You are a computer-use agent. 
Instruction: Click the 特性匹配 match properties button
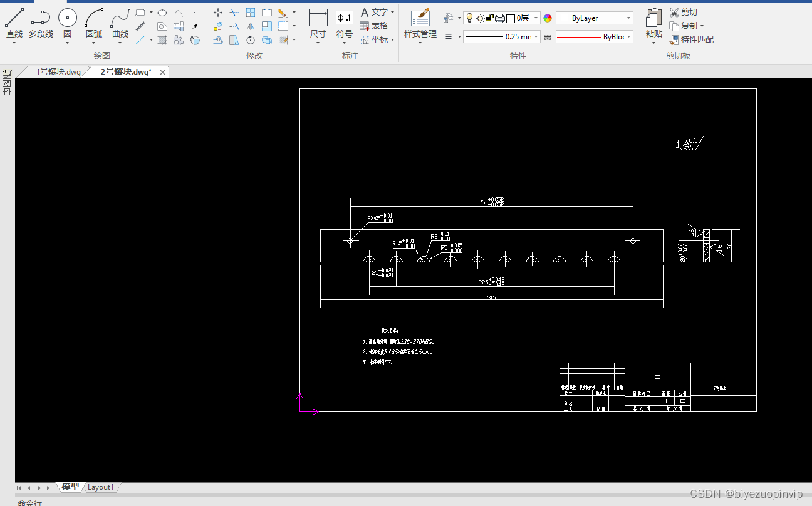692,39
